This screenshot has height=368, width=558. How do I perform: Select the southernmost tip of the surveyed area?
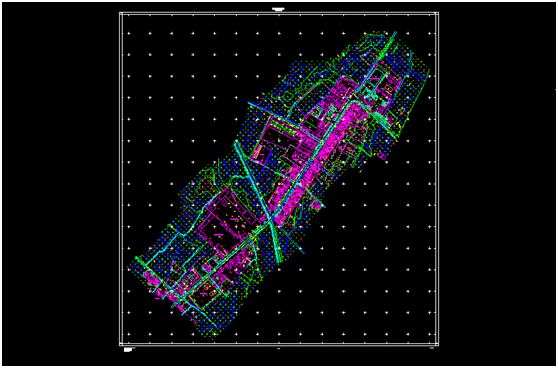pyautogui.click(x=215, y=335)
